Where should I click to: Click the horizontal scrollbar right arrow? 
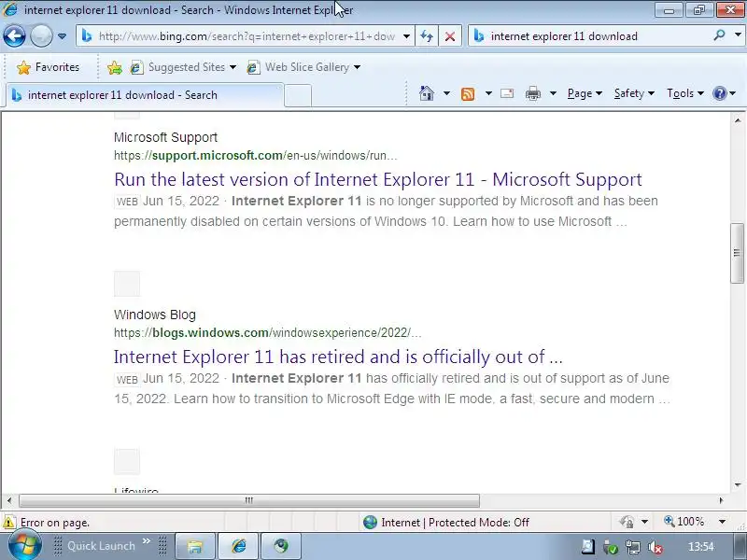pos(721,500)
